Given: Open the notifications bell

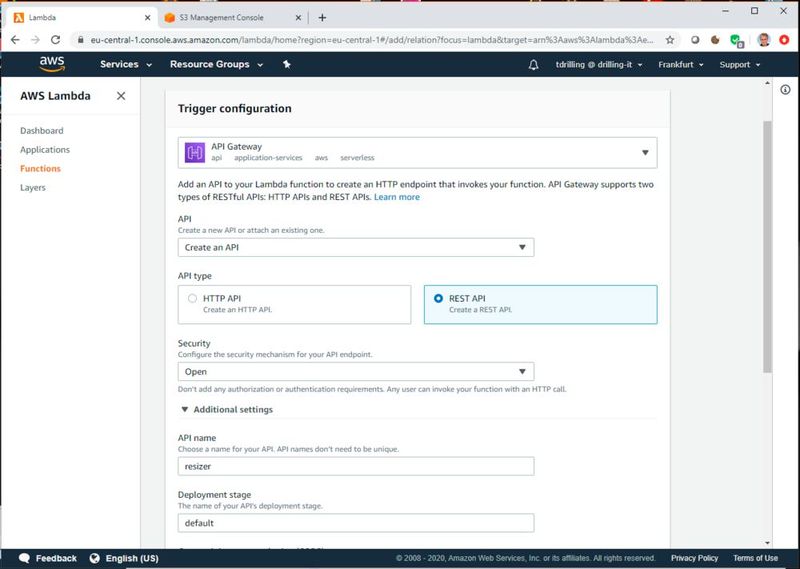Looking at the screenshot, I should (x=533, y=65).
